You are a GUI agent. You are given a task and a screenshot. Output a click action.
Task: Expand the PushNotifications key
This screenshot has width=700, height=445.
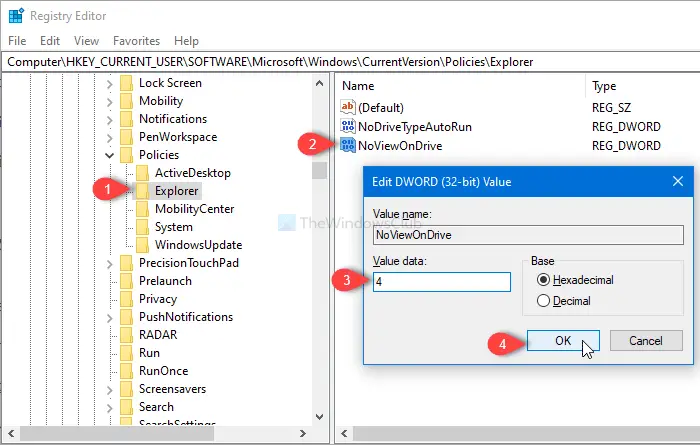(x=110, y=318)
